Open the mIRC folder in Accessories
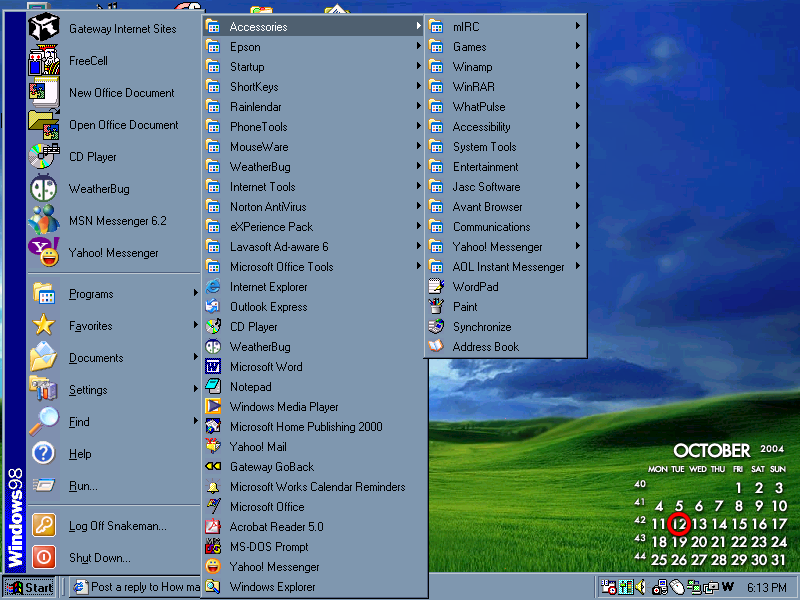800x600 pixels. [506, 27]
